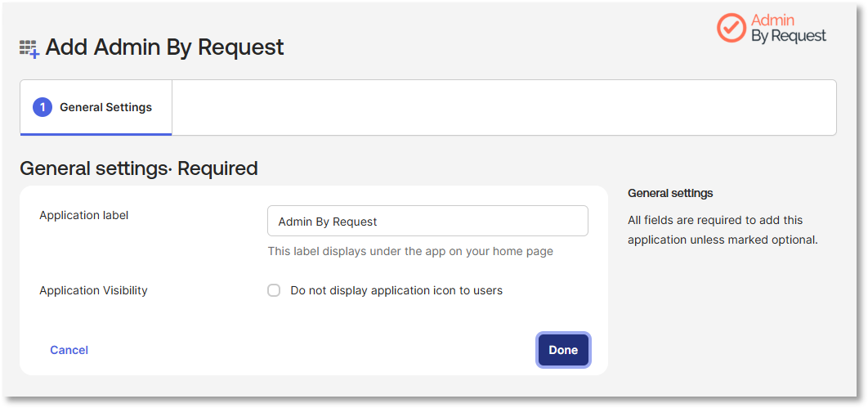
Task: Click the 'Admin By Request' text inside the input
Action: (328, 222)
